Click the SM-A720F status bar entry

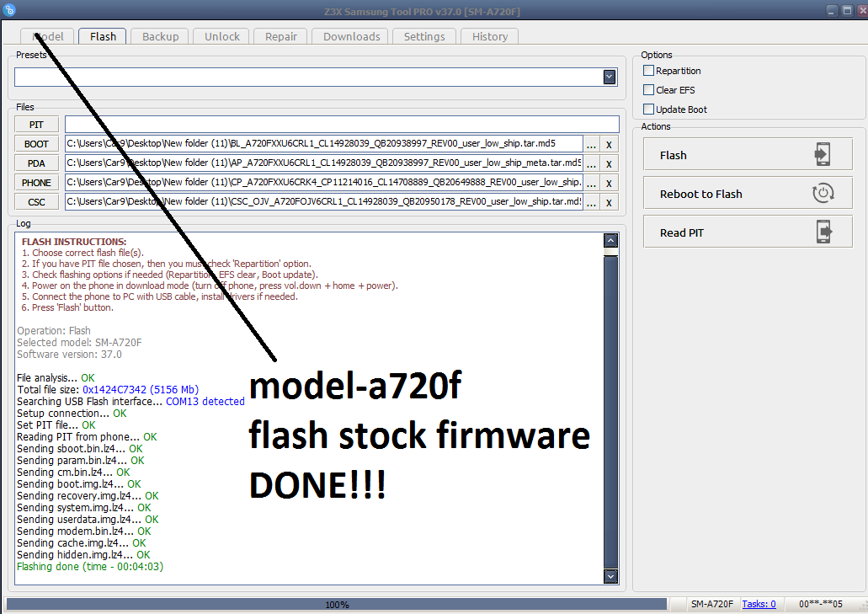tap(712, 604)
